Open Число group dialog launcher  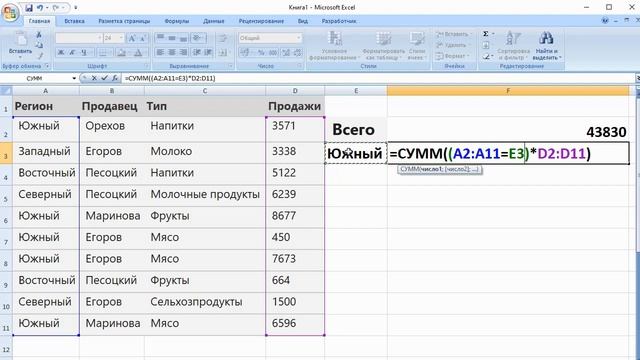coord(300,66)
